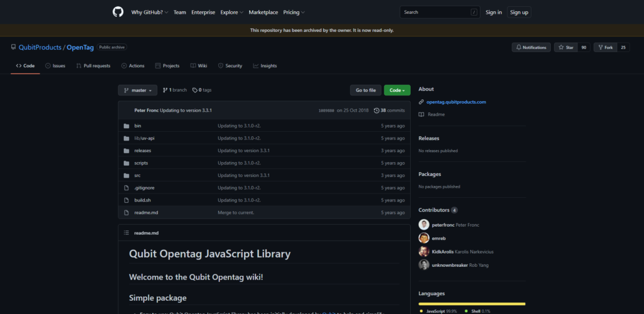This screenshot has width=644, height=314.
Task: Click the Sign up button
Action: coord(519,13)
